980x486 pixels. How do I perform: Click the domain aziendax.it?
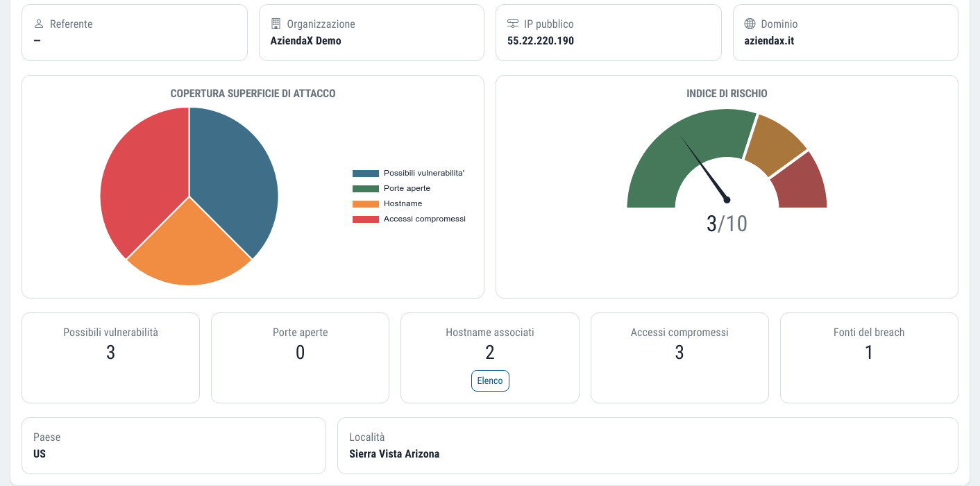point(769,40)
